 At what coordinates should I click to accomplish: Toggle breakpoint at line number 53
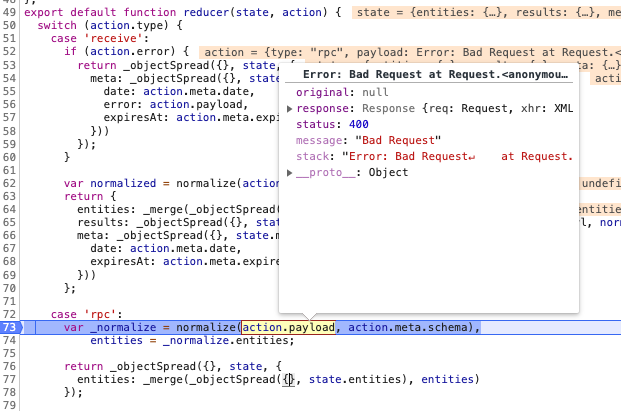[10, 65]
